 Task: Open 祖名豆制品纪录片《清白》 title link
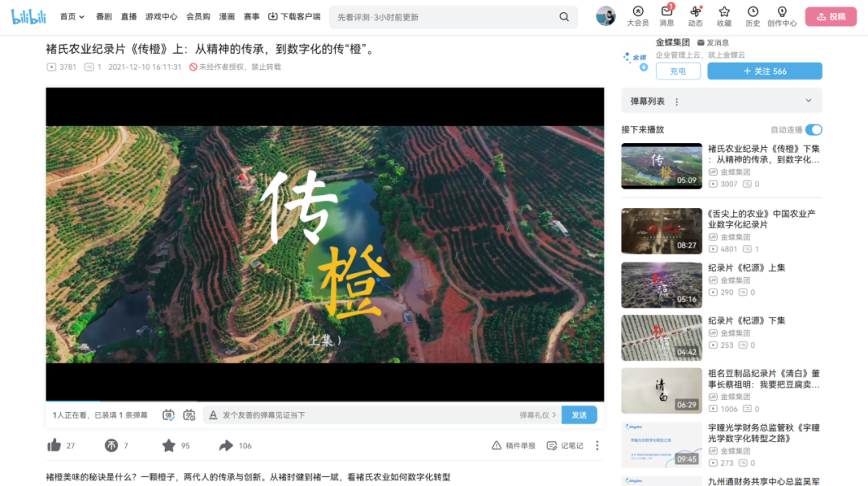click(764, 378)
